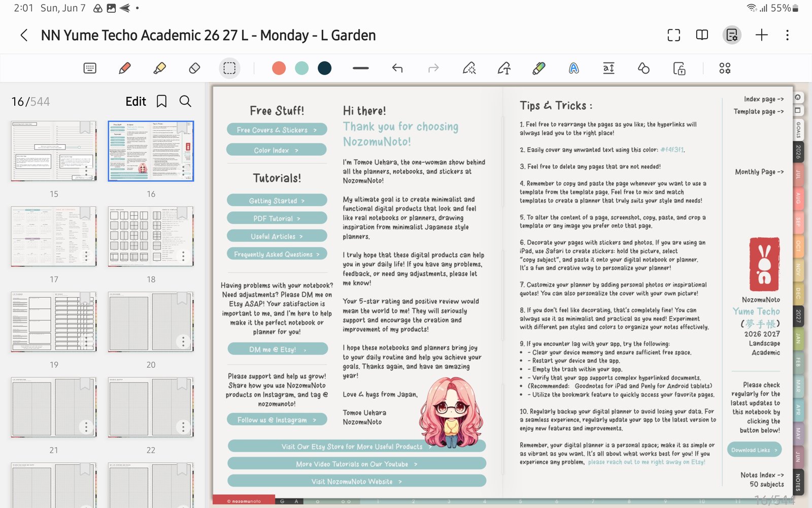Select the Highlighter tool
The height and width of the screenshot is (508, 812).
(x=160, y=68)
